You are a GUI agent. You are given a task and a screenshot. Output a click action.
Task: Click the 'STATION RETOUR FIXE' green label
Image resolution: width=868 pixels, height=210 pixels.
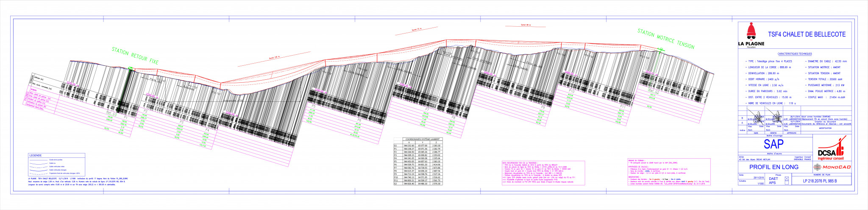pyautogui.click(x=135, y=56)
